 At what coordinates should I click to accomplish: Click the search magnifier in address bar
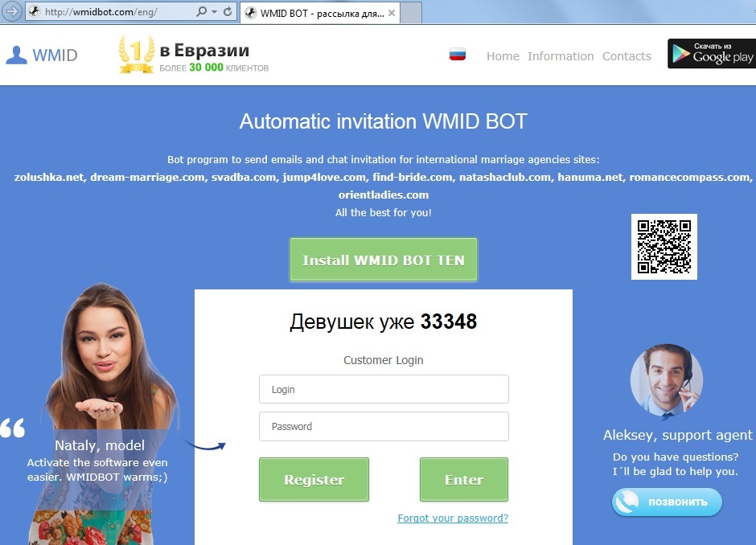202,11
